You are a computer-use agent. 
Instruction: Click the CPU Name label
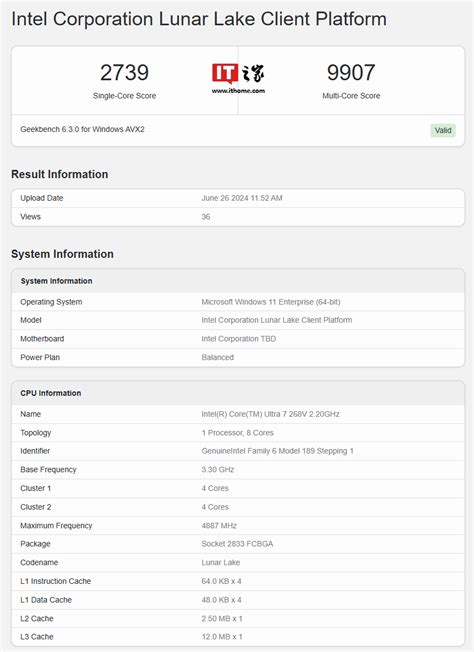tap(30, 414)
